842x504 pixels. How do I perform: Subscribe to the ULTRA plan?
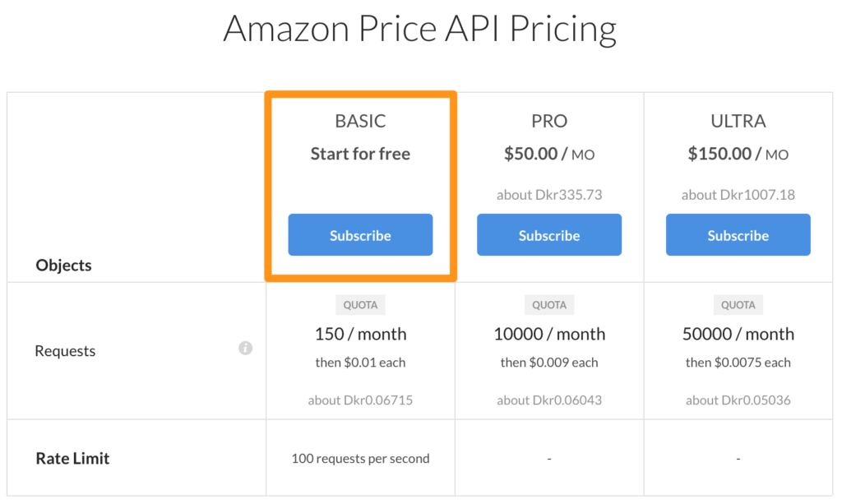tap(738, 234)
